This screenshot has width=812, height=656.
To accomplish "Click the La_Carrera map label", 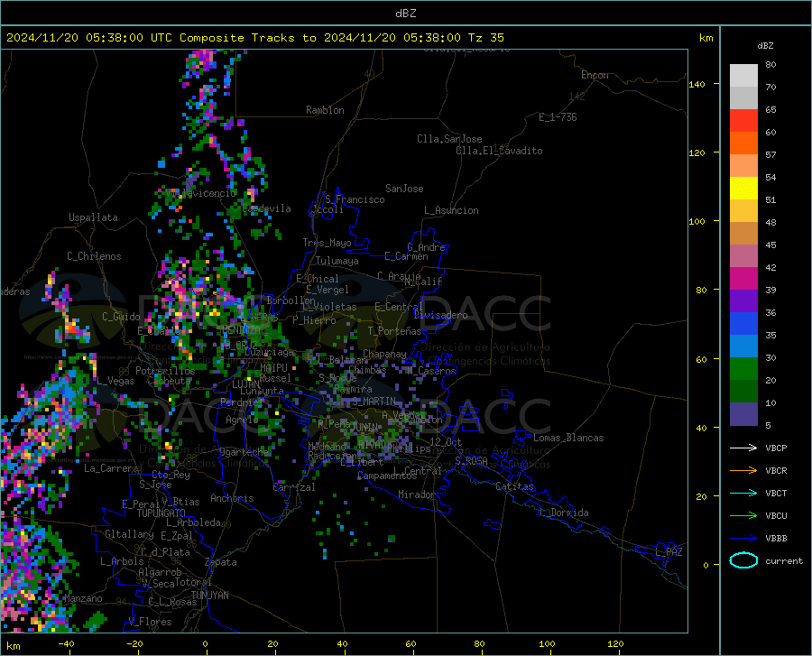I will point(111,468).
